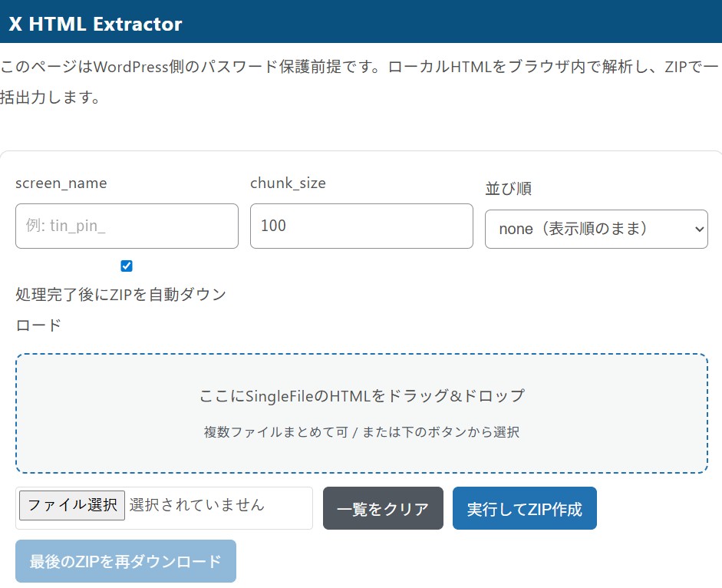Image resolution: width=722 pixels, height=588 pixels.
Task: Click 最後のZIPを再ダウンロード button
Action: [x=126, y=561]
